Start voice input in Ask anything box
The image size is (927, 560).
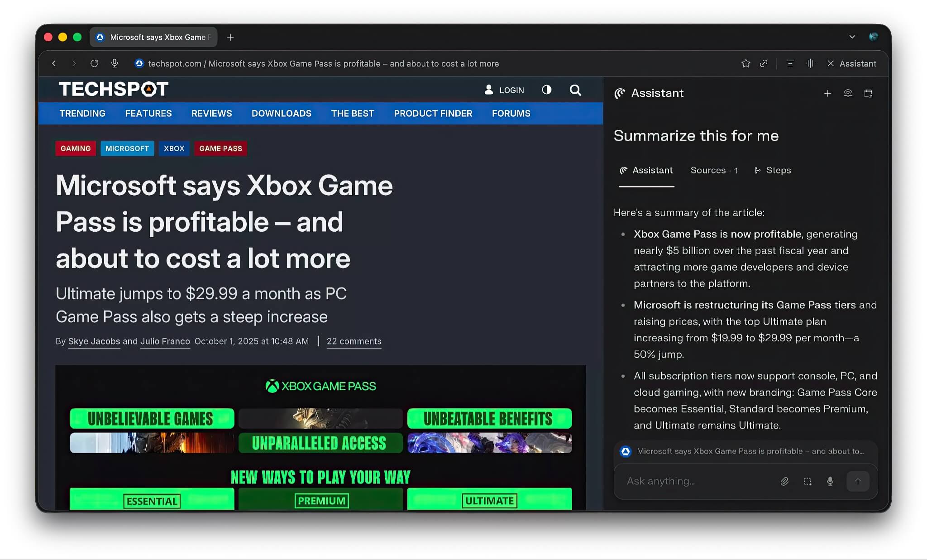point(830,481)
